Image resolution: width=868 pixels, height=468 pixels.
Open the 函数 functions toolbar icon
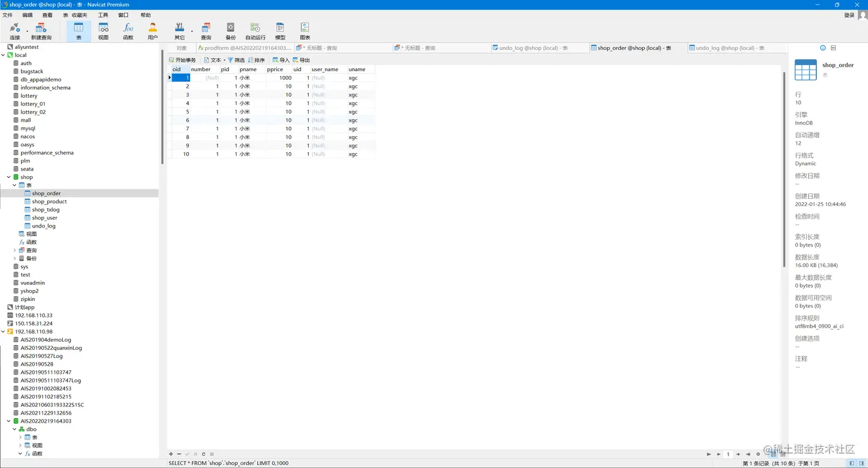(x=128, y=31)
